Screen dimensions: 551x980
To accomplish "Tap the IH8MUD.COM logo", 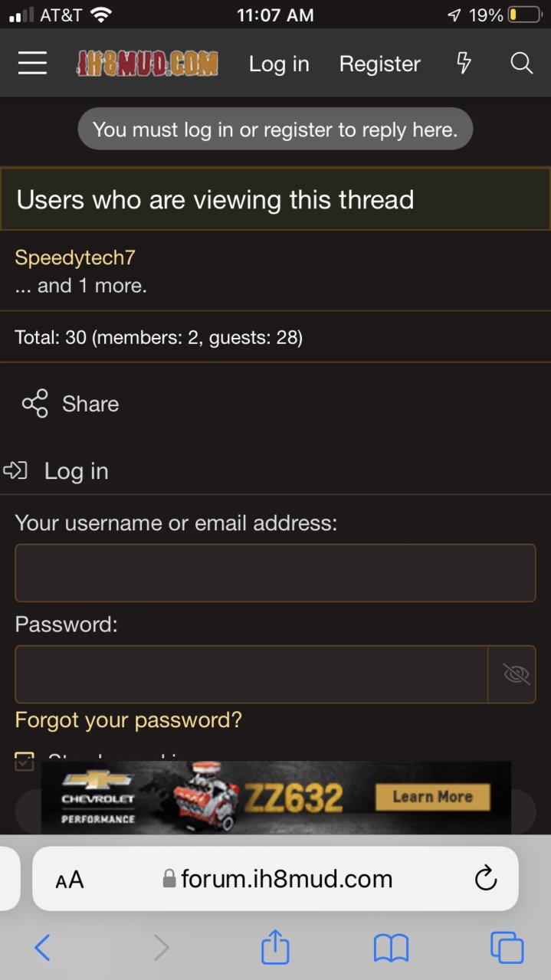I will (x=147, y=64).
